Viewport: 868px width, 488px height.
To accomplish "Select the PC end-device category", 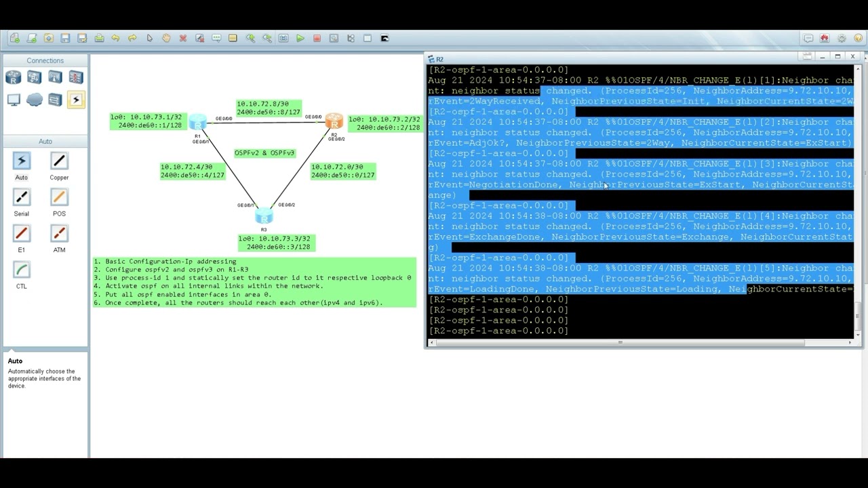I will (14, 100).
